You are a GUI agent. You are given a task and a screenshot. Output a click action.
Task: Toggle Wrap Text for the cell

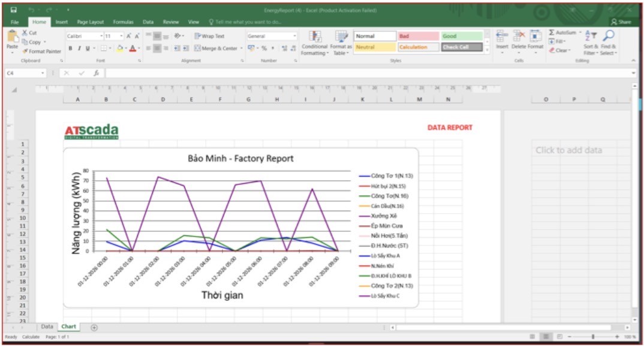click(x=209, y=36)
